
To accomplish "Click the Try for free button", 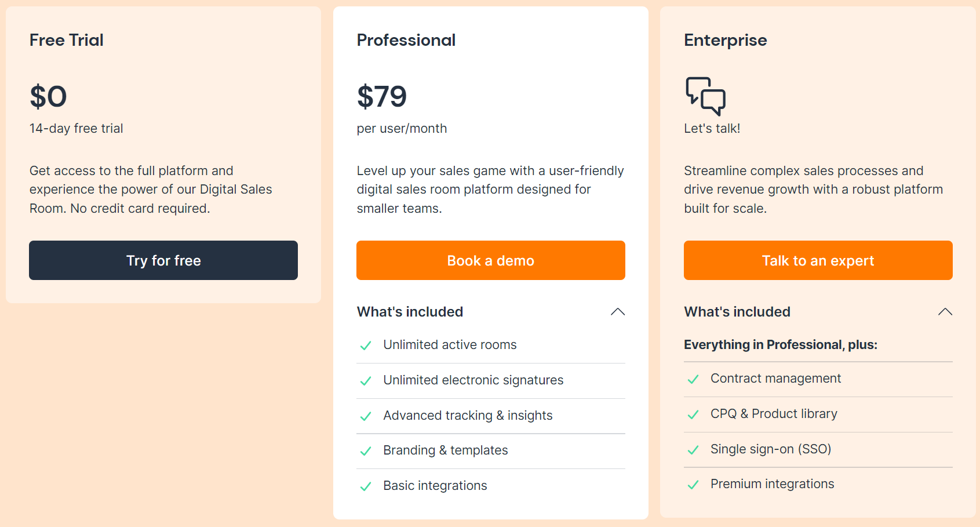I will pos(163,260).
